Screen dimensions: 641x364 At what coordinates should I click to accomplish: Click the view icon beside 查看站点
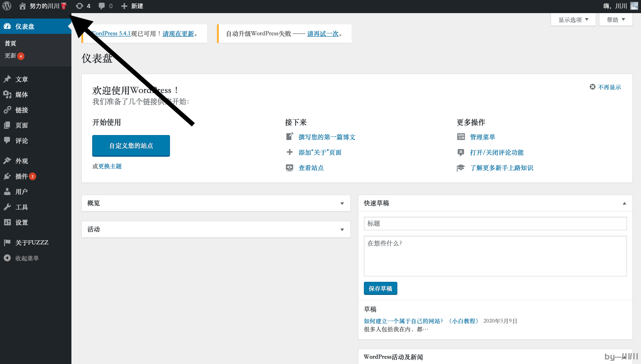click(290, 168)
